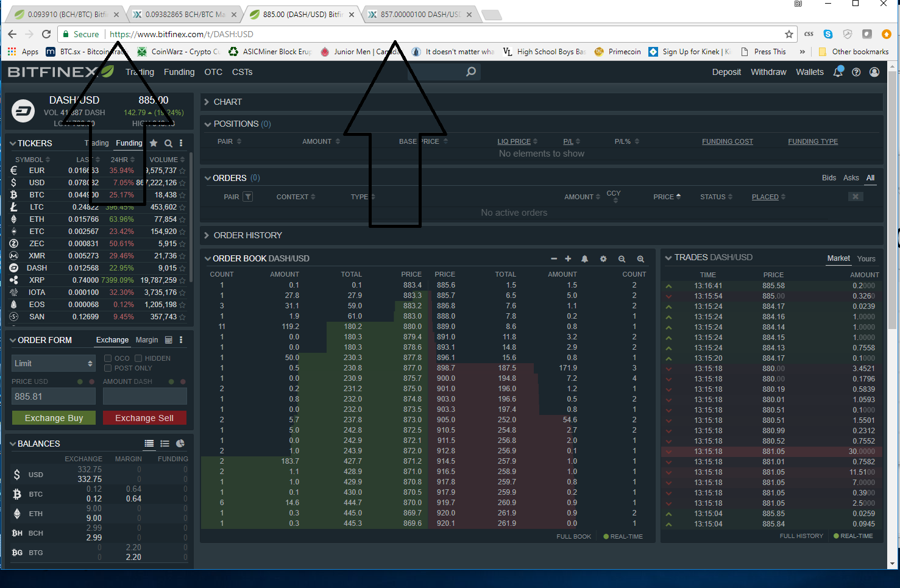Expand the ORDER HISTORY panel
The height and width of the screenshot is (588, 900).
coord(207,235)
